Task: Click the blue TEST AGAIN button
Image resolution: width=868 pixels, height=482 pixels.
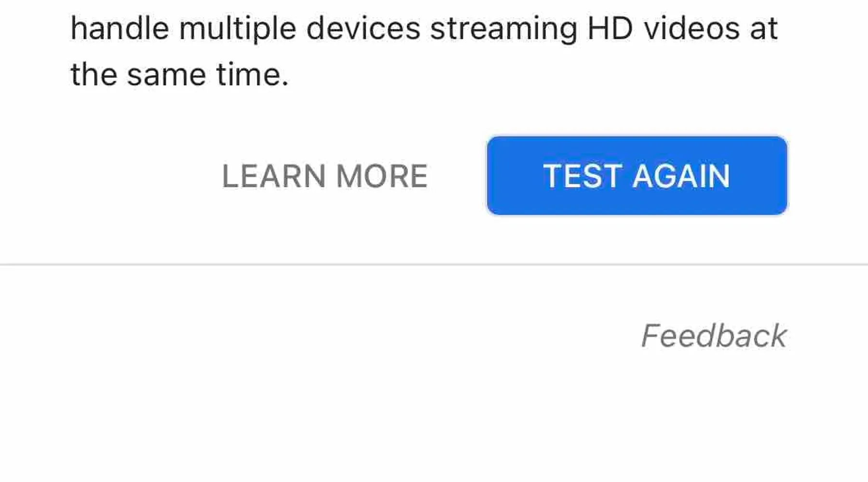Action: [x=637, y=175]
